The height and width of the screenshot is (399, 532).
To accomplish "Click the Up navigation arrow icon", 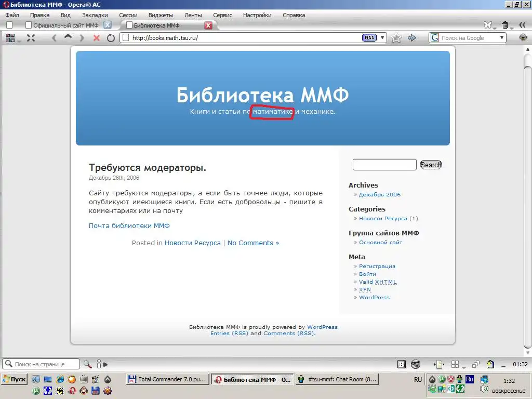I will 68,37.
